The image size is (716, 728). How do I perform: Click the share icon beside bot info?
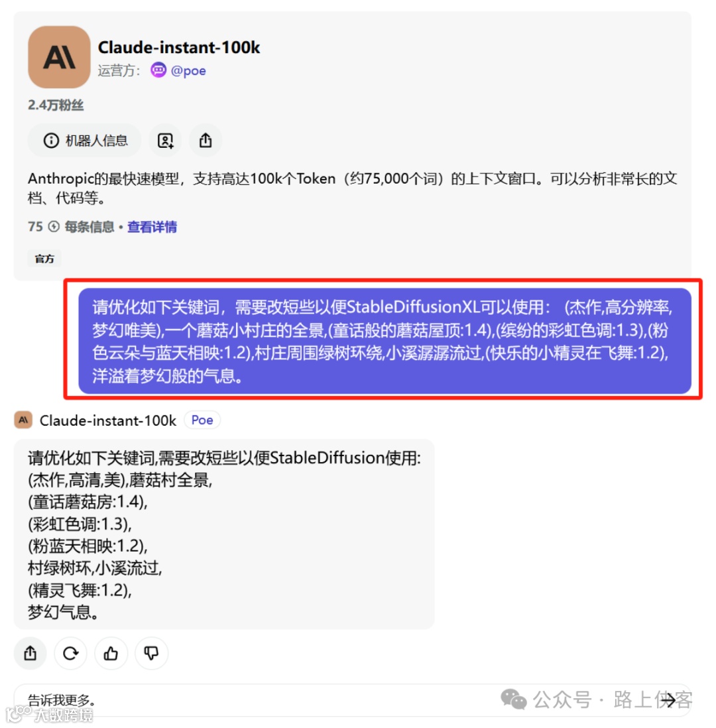206,140
